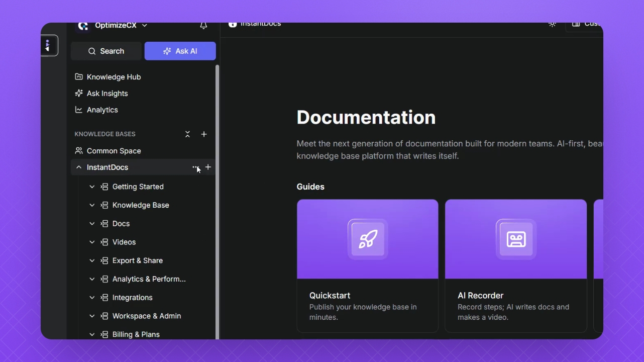This screenshot has width=644, height=362.
Task: Open the InstantDocs three-dots options menu
Action: (195, 167)
